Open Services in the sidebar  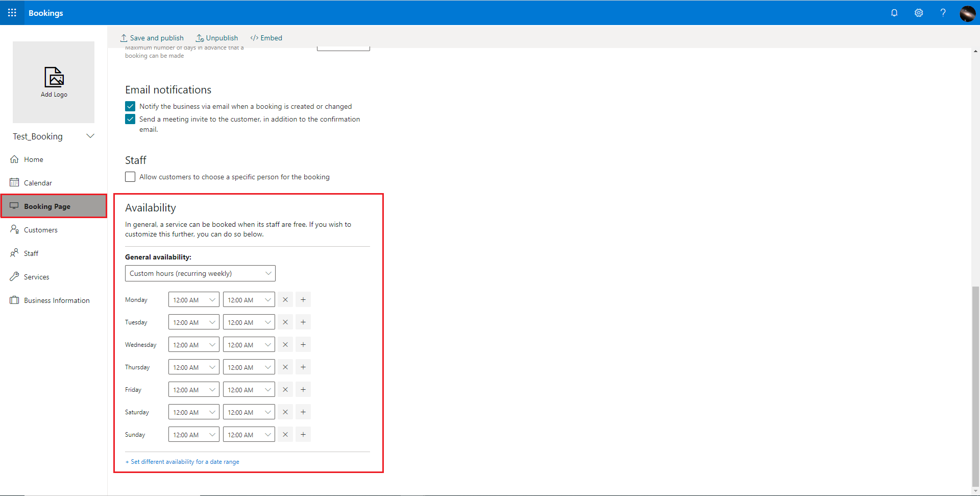pos(54,277)
